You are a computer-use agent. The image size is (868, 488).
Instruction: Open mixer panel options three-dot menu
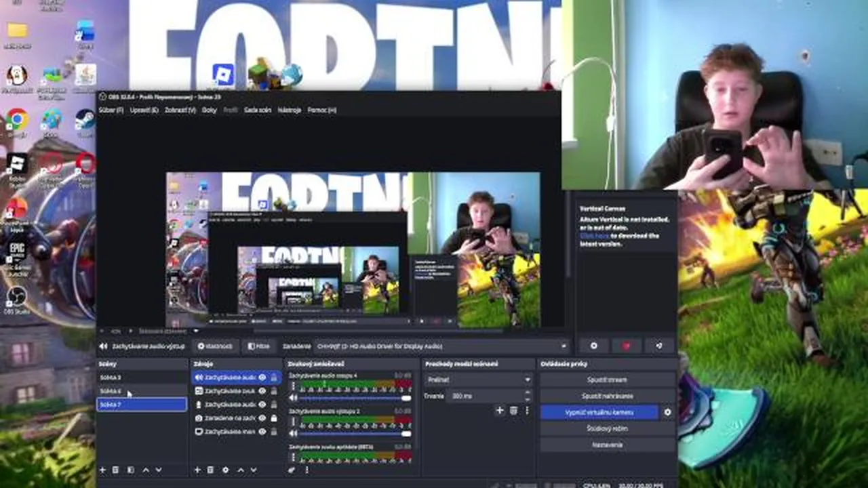click(x=307, y=470)
